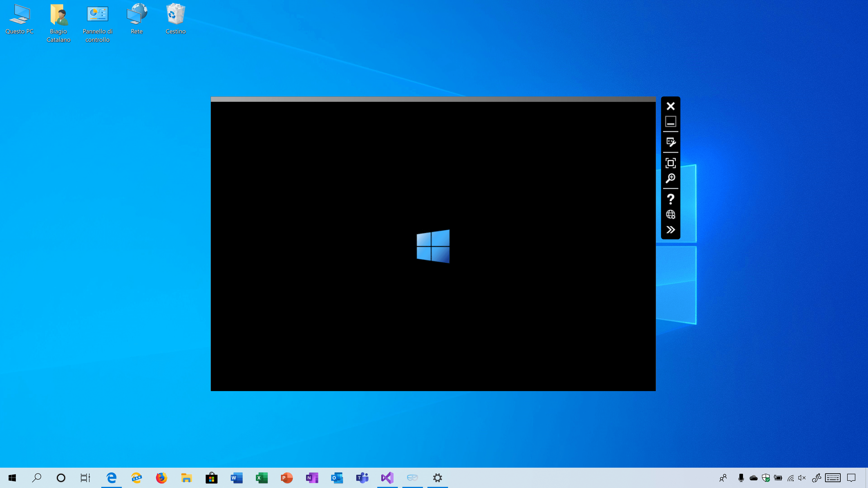The image size is (868, 488).
Task: Launch Microsoft Teams from the taskbar
Action: [x=362, y=478]
